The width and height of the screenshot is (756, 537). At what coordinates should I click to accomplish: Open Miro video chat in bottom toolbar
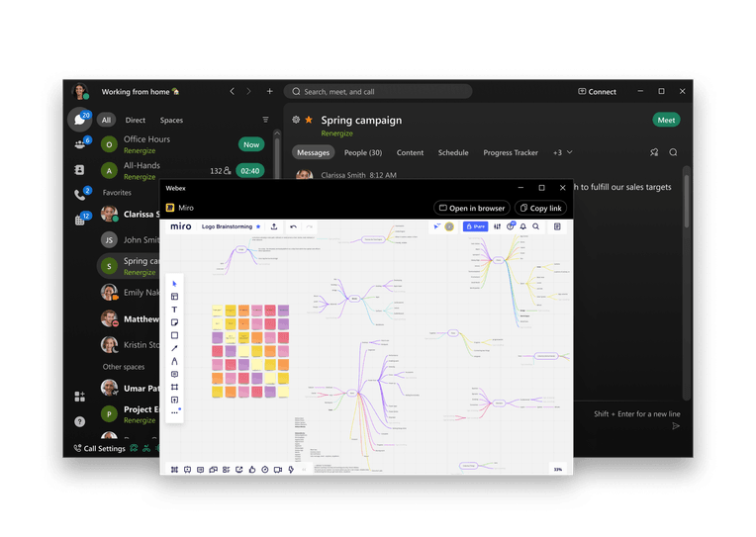point(278,470)
